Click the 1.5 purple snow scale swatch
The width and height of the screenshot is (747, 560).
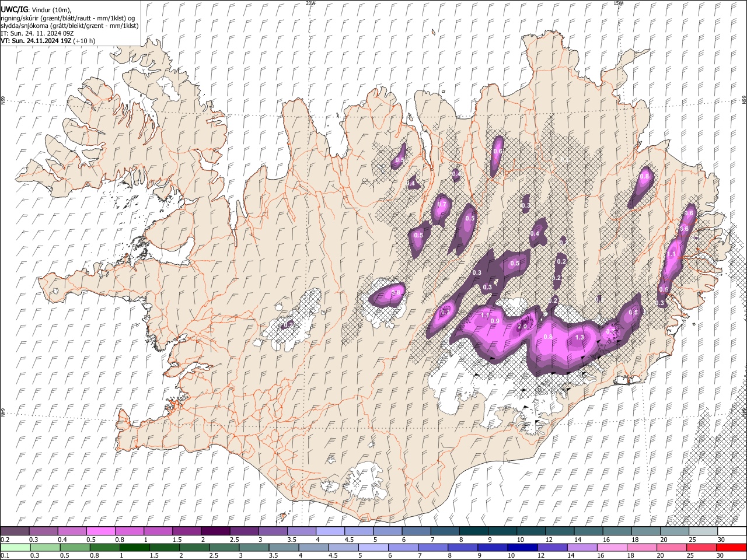click(x=187, y=531)
